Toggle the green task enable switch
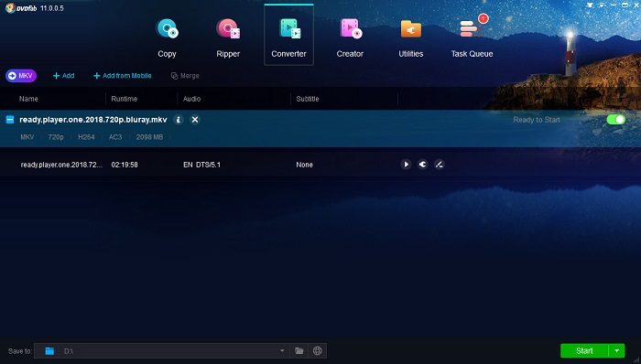The width and height of the screenshot is (641, 364). point(615,120)
